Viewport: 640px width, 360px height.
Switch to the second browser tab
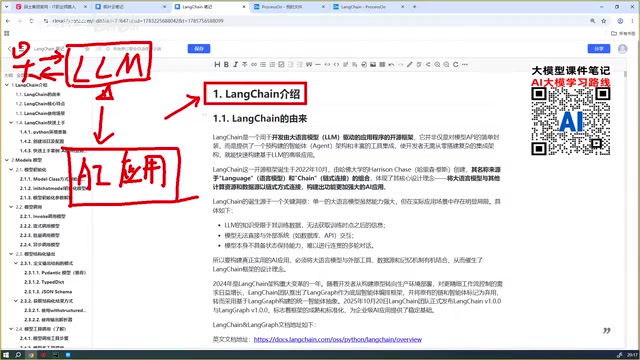tap(131, 7)
